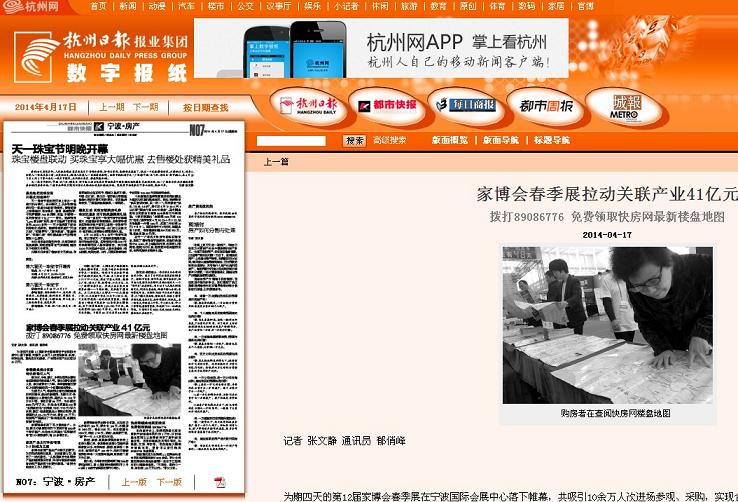The height and width of the screenshot is (502, 738).
Task: Go to 下一期 next issue
Action: point(145,108)
